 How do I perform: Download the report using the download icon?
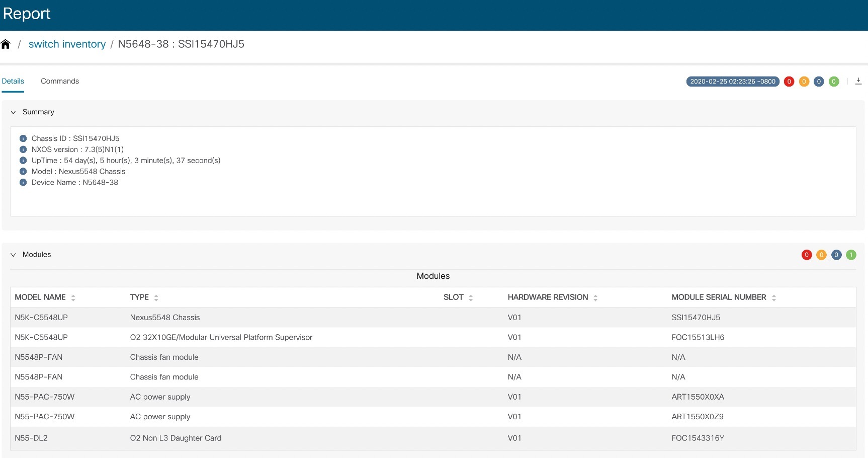pyautogui.click(x=858, y=81)
